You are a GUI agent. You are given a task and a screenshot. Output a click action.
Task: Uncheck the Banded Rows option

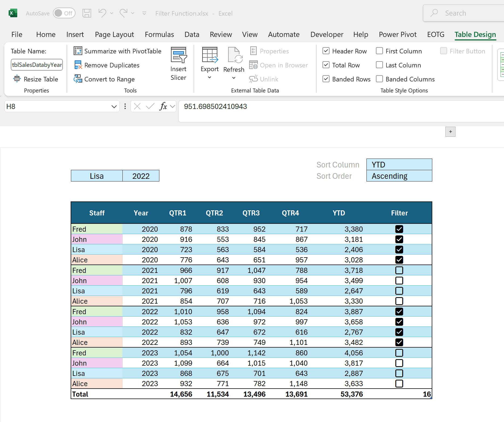(x=326, y=79)
